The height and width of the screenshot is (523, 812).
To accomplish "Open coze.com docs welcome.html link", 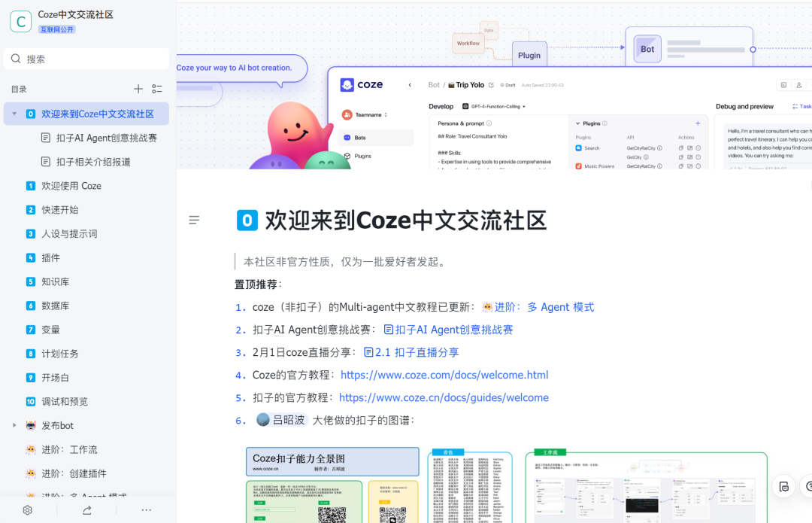I will click(444, 375).
